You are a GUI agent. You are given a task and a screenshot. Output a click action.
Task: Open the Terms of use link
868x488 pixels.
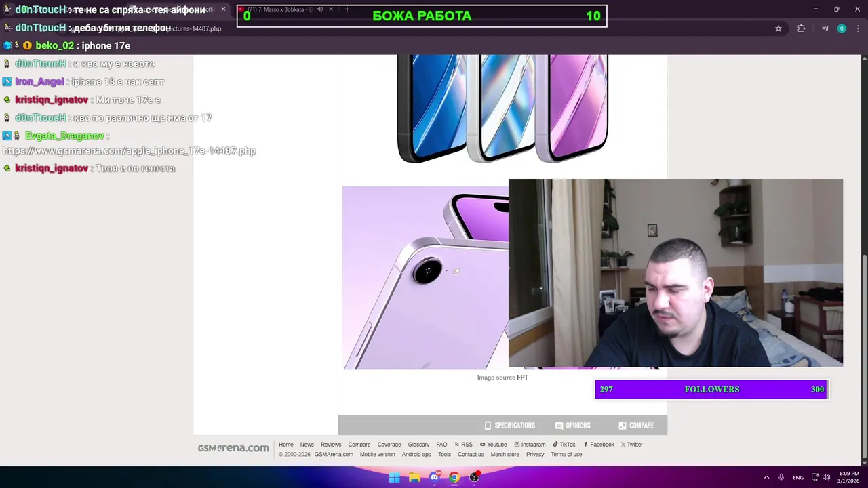[x=566, y=455]
